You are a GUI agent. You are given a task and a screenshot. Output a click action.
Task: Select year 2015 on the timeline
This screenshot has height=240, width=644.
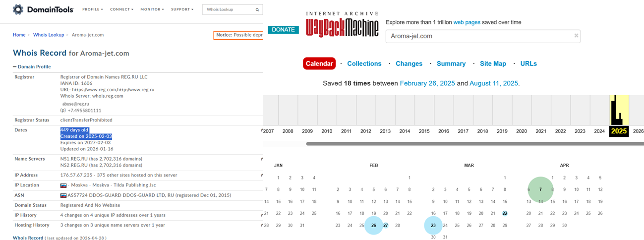[424, 131]
